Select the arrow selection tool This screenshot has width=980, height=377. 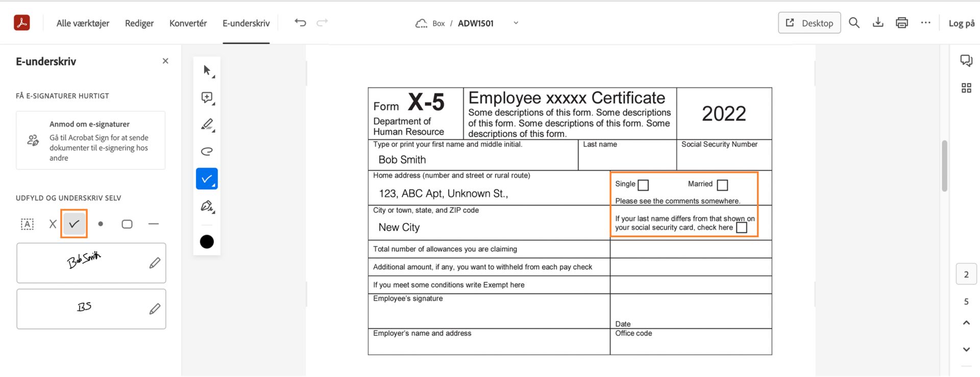pyautogui.click(x=207, y=70)
